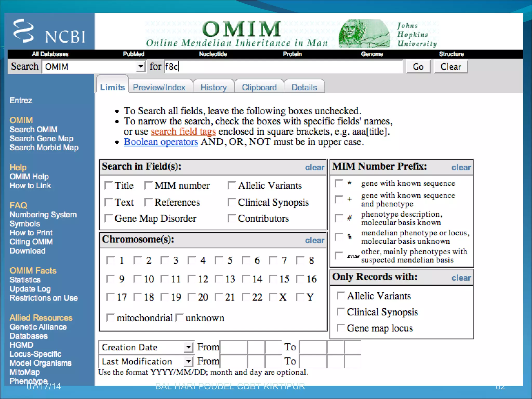Switch to the Preview/Index tab
Screen dimensions: 532x399
click(x=159, y=87)
